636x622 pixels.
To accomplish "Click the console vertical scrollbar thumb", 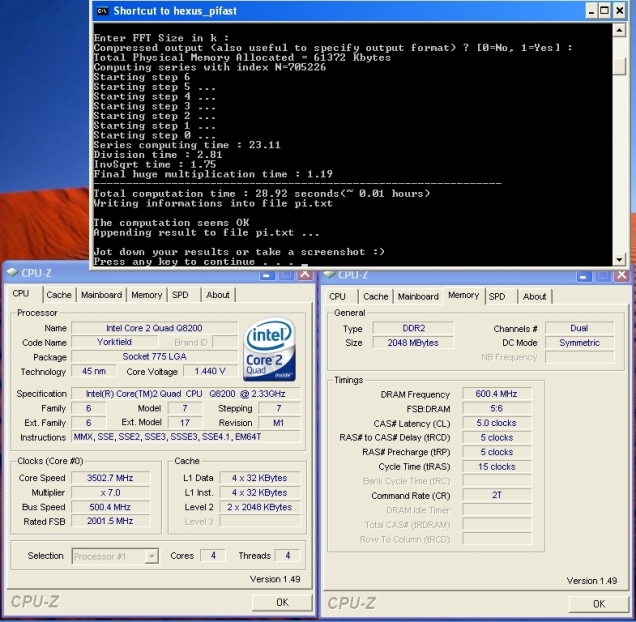I will click(619, 66).
